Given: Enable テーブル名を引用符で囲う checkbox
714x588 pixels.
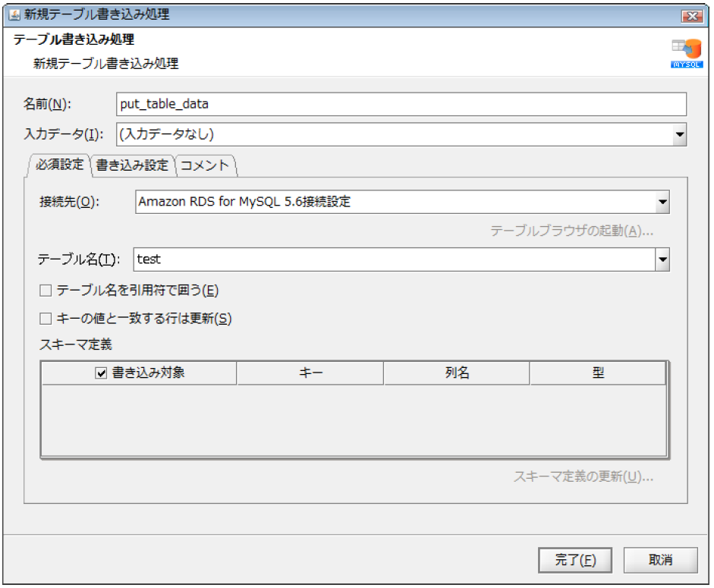Looking at the screenshot, I should click(x=46, y=291).
